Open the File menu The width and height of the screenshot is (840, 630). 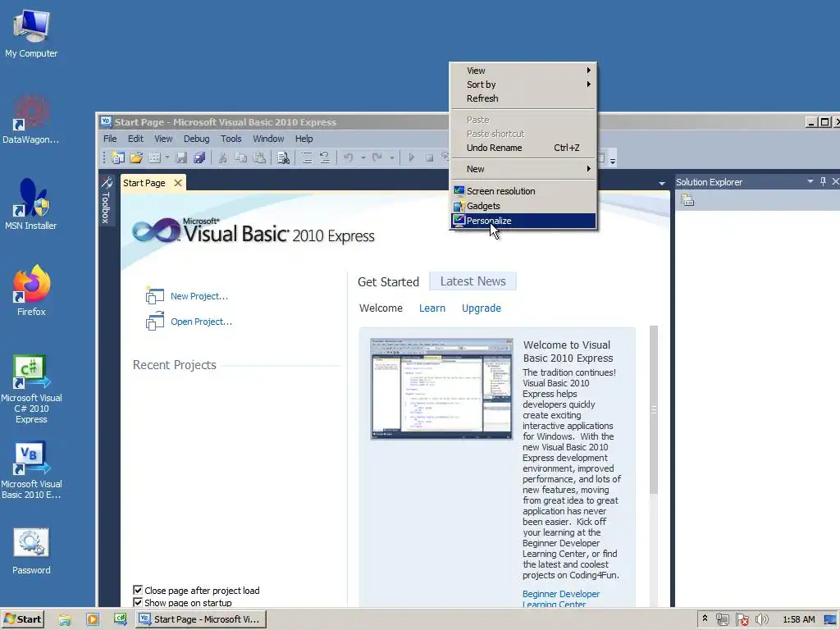[110, 139]
